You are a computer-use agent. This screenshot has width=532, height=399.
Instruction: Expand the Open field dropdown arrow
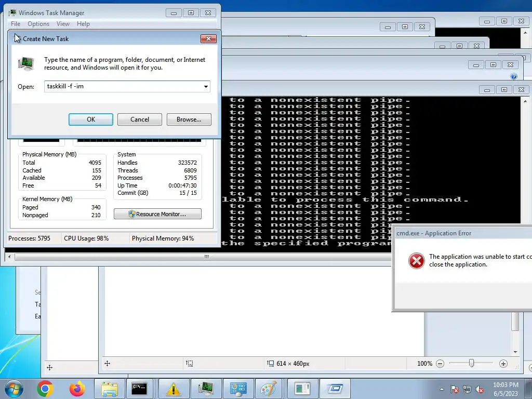tap(206, 87)
